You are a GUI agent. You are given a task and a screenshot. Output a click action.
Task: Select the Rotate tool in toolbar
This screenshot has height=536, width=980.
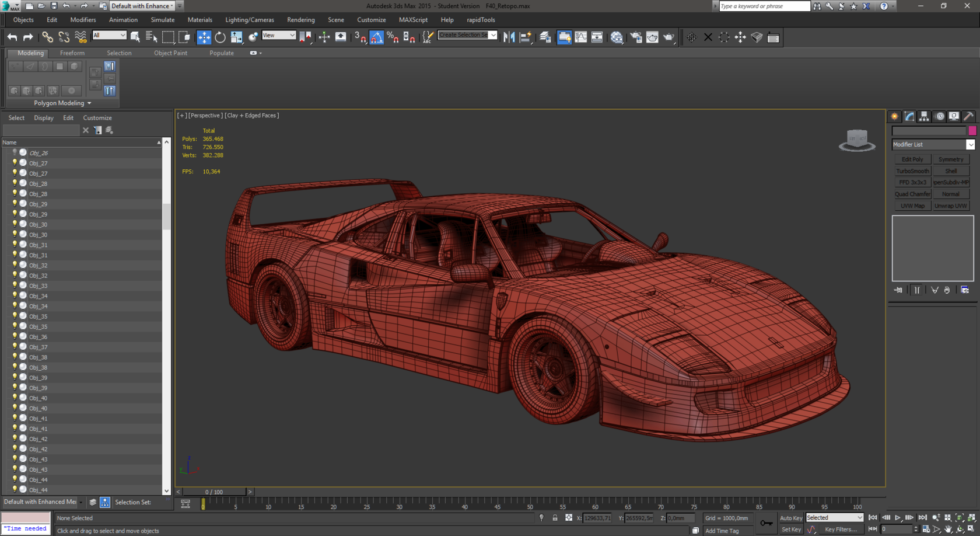coord(220,37)
